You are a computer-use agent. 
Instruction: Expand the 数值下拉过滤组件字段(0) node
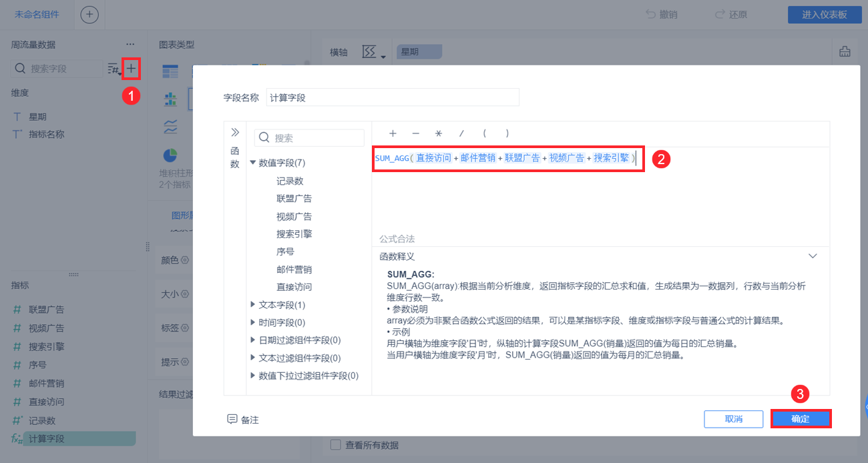click(x=253, y=376)
